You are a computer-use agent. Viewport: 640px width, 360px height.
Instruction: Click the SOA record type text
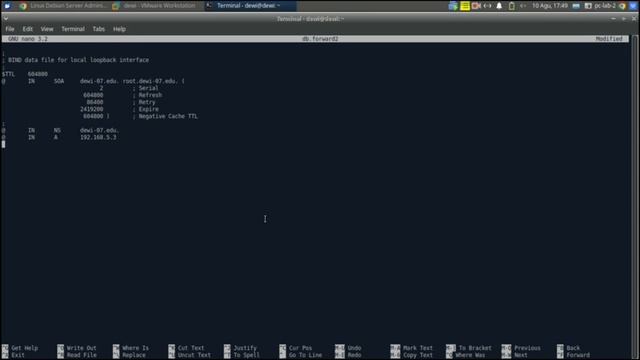click(x=59, y=81)
